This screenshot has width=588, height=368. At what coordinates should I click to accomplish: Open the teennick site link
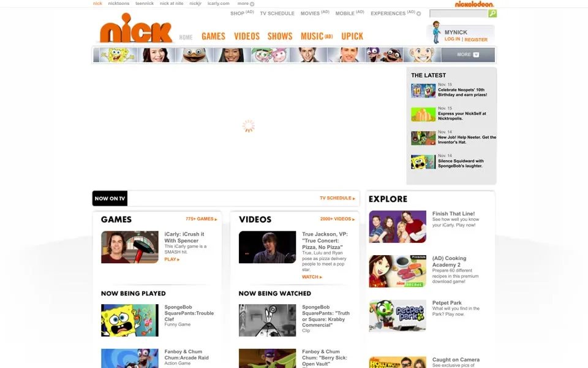[145, 4]
